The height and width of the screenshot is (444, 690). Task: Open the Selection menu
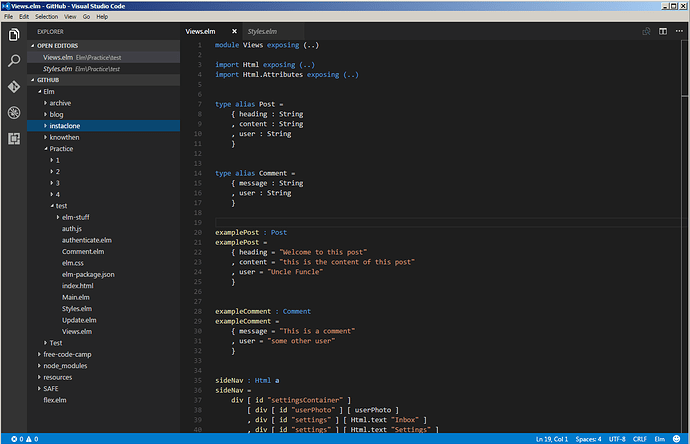click(46, 17)
